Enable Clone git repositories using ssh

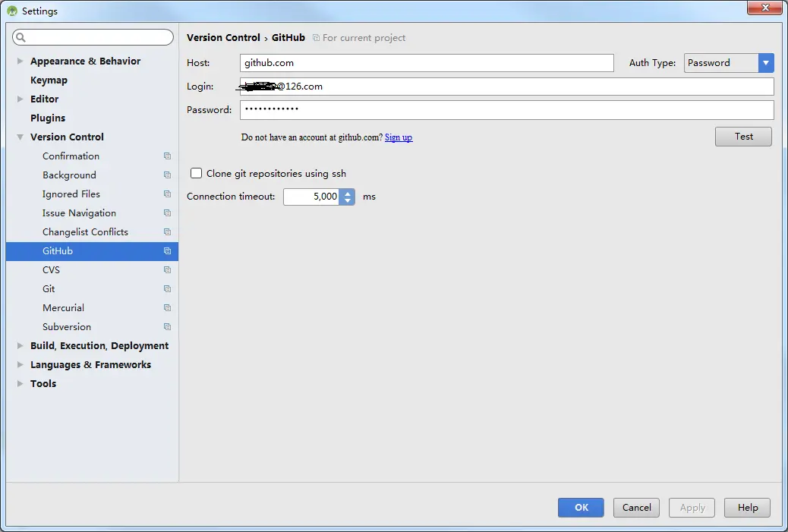click(x=196, y=173)
